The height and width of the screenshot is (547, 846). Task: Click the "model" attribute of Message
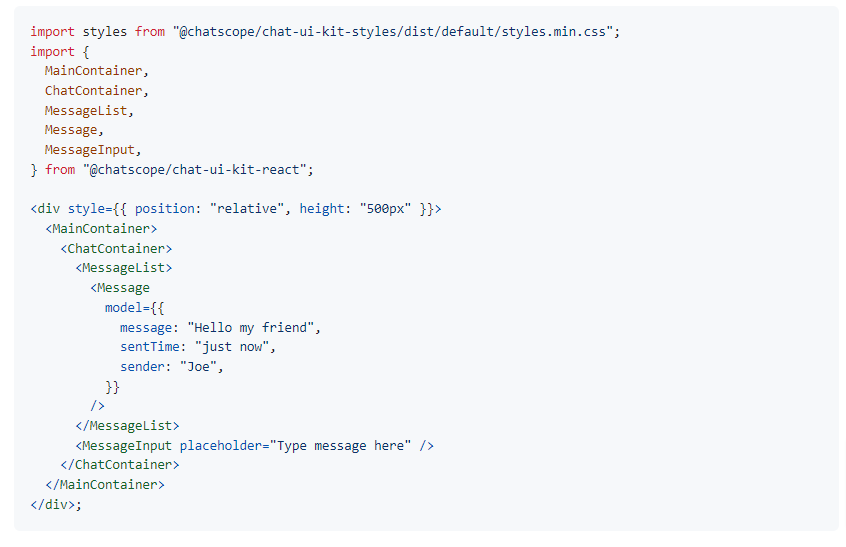pos(123,308)
